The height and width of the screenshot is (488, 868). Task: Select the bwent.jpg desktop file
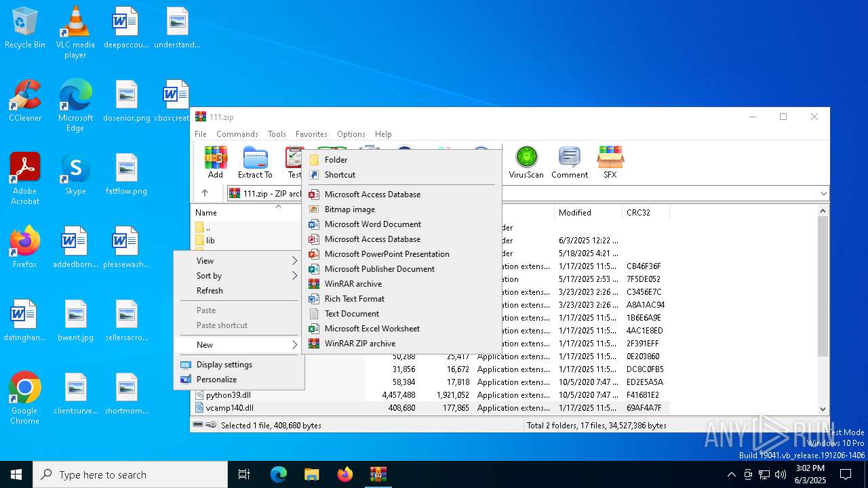(x=75, y=321)
